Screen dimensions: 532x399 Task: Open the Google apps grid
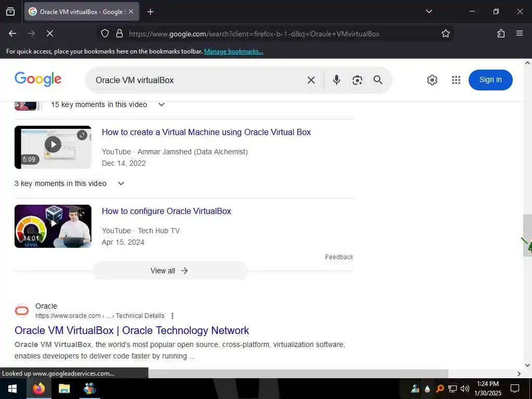[x=456, y=80]
